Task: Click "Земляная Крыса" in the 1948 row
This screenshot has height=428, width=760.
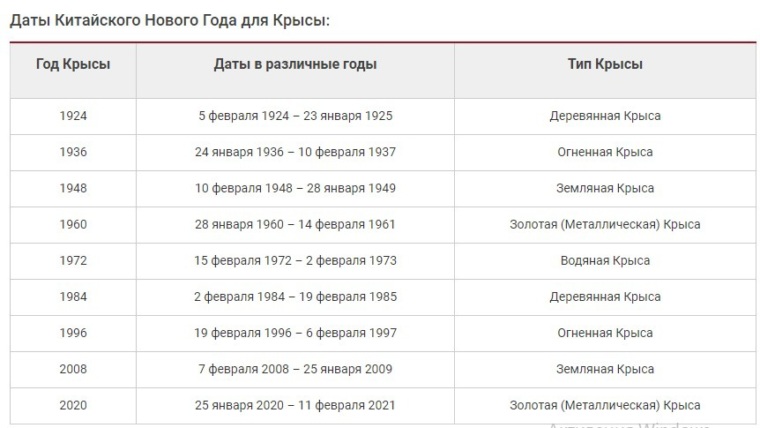Action: (605, 188)
